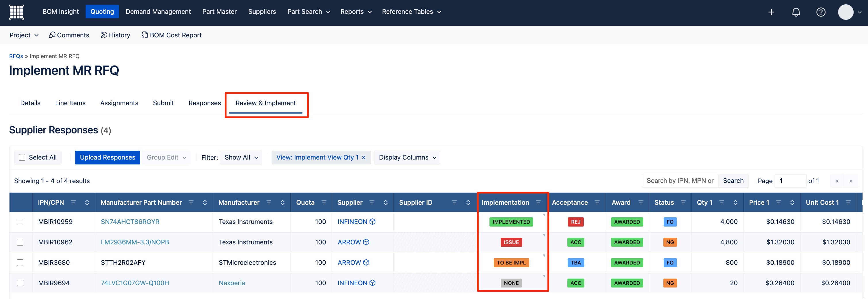Open Part Master section
The width and height of the screenshot is (868, 299).
click(219, 12)
